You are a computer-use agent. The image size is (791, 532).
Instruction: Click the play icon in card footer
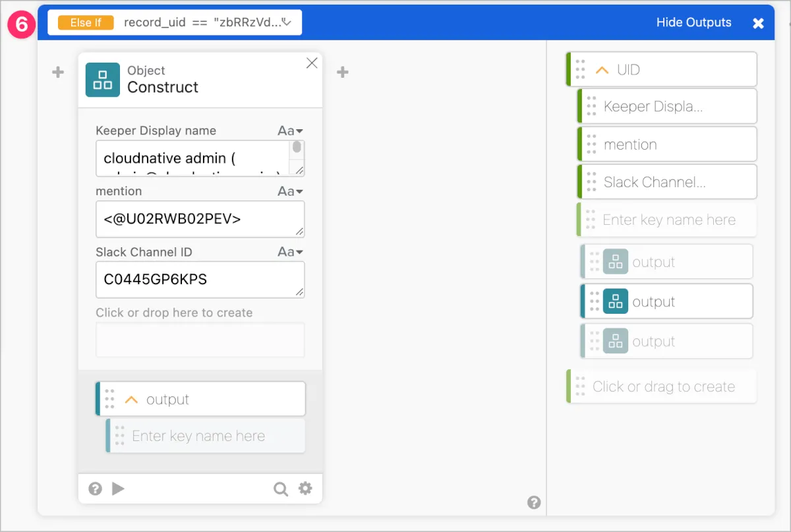(x=118, y=488)
